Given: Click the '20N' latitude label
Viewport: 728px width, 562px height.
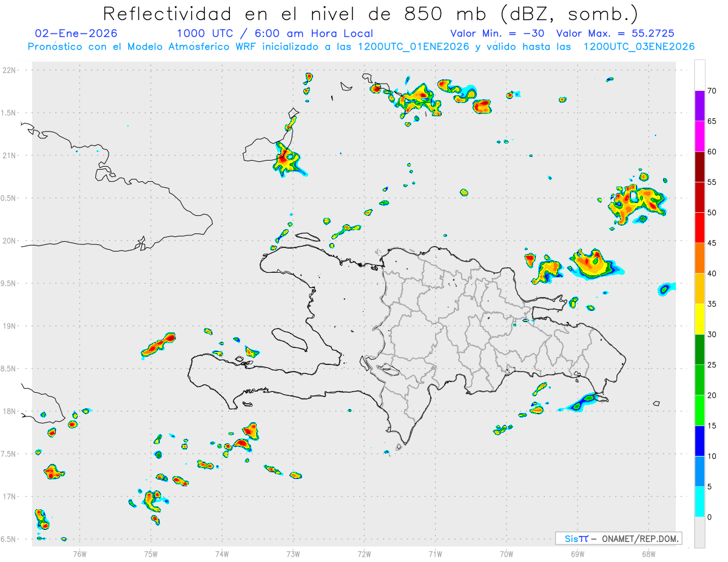Looking at the screenshot, I should coord(10,241).
